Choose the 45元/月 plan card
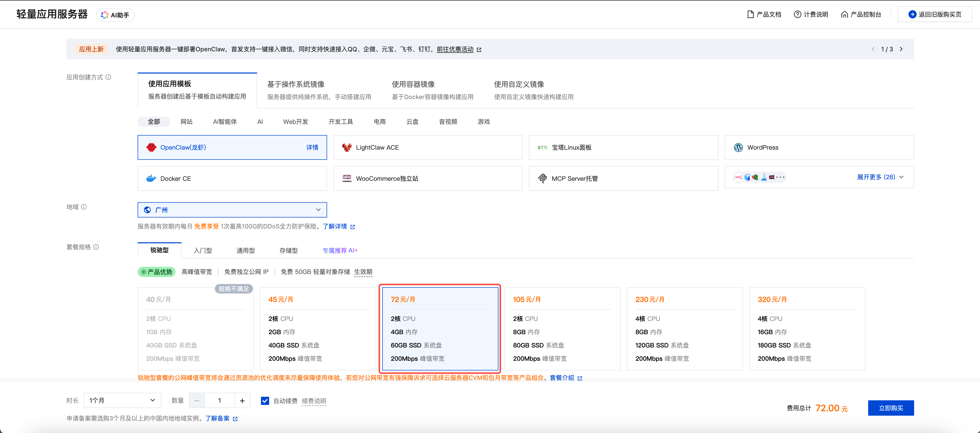The width and height of the screenshot is (980, 433). (x=318, y=329)
